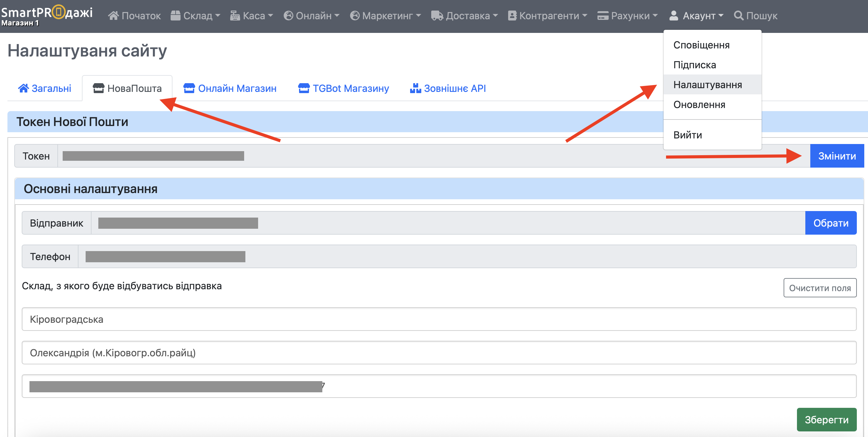Click the home icon next to Початок
This screenshot has width=868, height=437.
pos(114,16)
